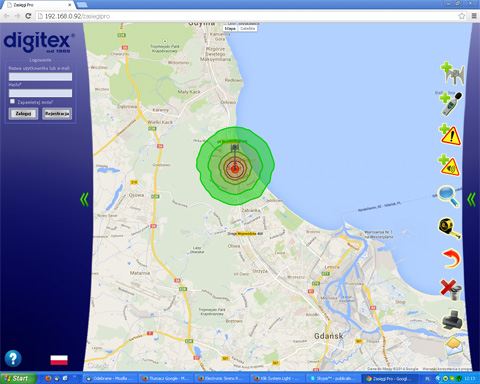This screenshot has width=480, height=384.
Task: Add a warning sign marker
Action: tap(450, 135)
